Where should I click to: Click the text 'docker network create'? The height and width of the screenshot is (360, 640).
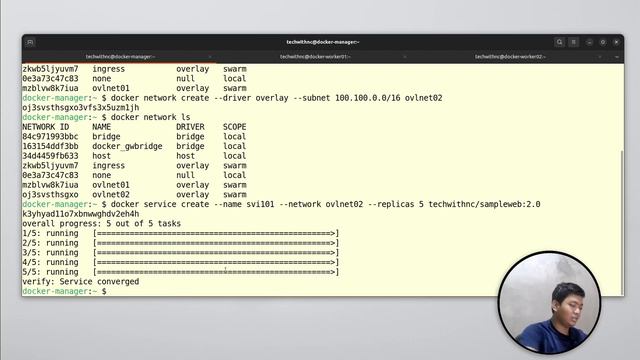point(160,98)
